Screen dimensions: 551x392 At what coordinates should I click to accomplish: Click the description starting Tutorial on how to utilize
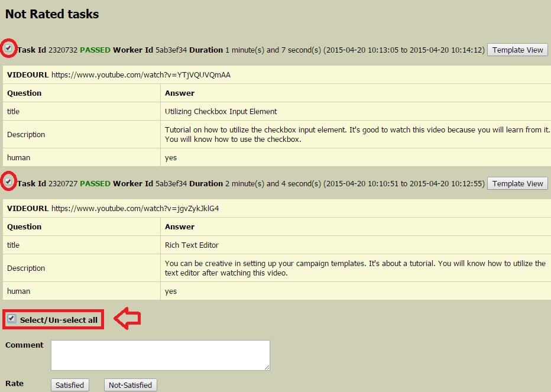(357, 134)
